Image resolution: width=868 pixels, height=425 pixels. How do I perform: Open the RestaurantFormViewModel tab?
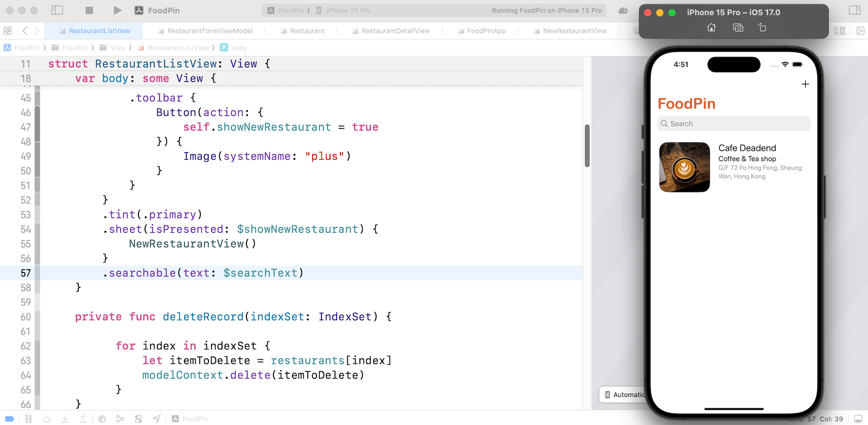(209, 31)
